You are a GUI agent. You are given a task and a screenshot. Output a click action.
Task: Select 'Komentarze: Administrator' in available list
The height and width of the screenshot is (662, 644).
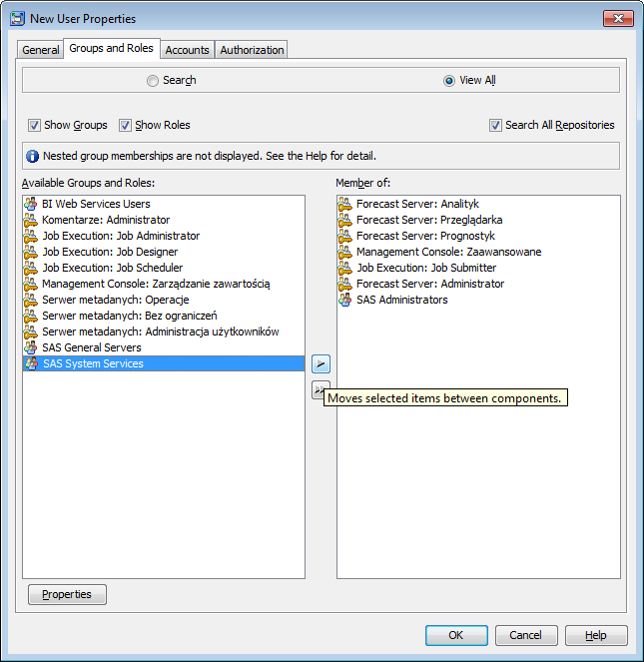(164, 220)
